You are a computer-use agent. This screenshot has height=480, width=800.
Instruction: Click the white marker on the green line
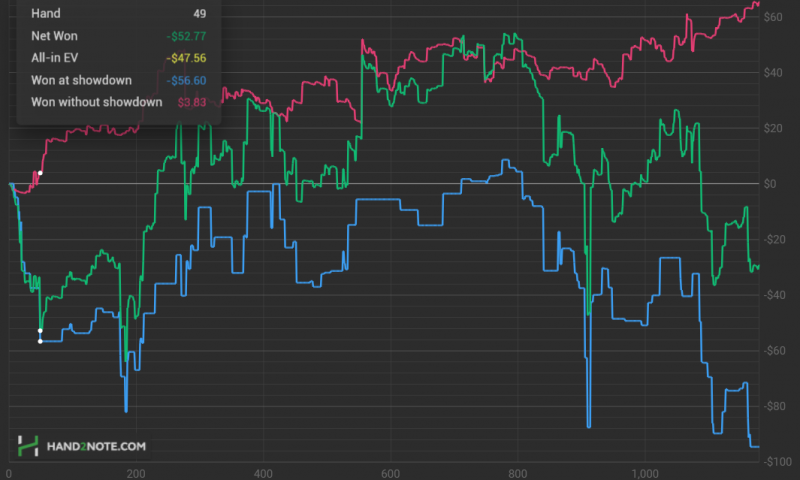point(40,330)
